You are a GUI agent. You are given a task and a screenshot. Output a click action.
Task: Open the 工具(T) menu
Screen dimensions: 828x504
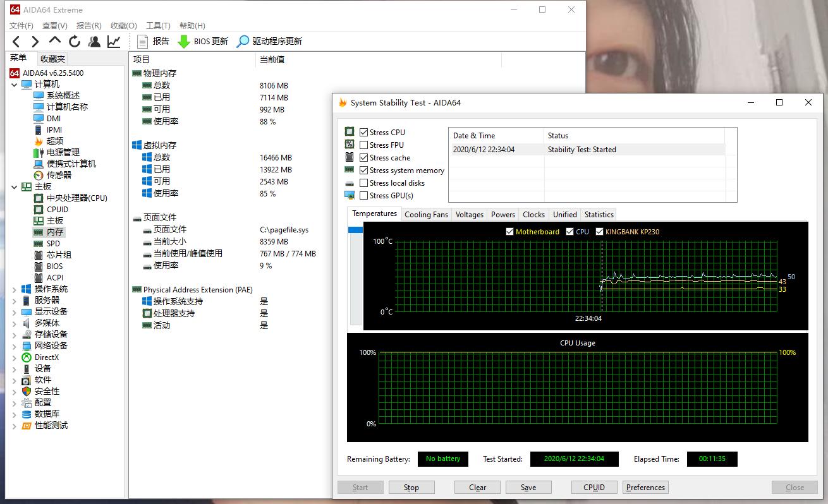coord(158,26)
